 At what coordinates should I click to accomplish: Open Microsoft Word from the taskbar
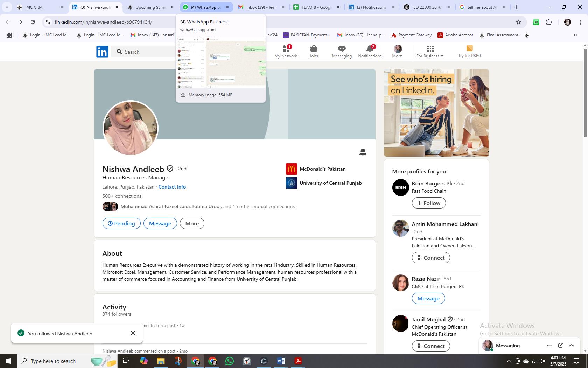point(281,361)
